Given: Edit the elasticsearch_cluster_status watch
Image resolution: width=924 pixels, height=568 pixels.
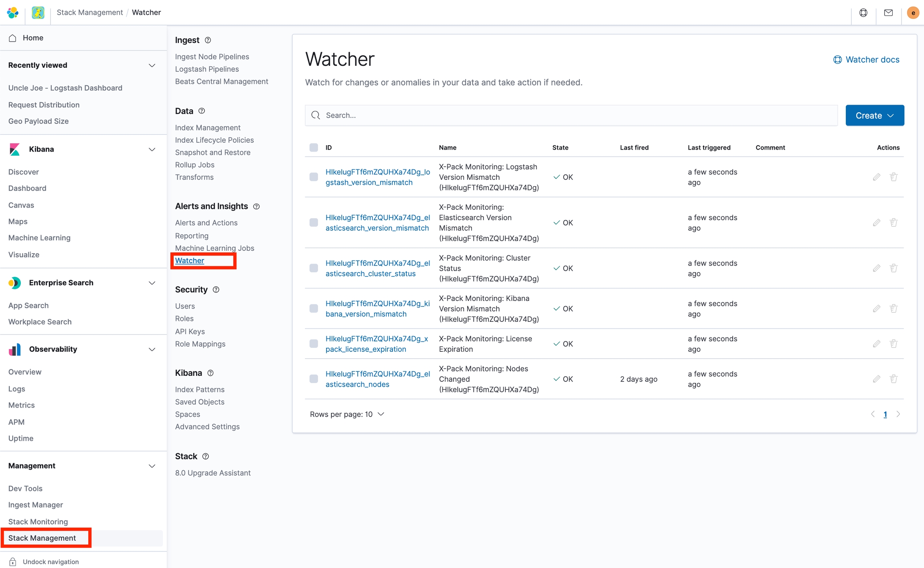Looking at the screenshot, I should click(877, 268).
